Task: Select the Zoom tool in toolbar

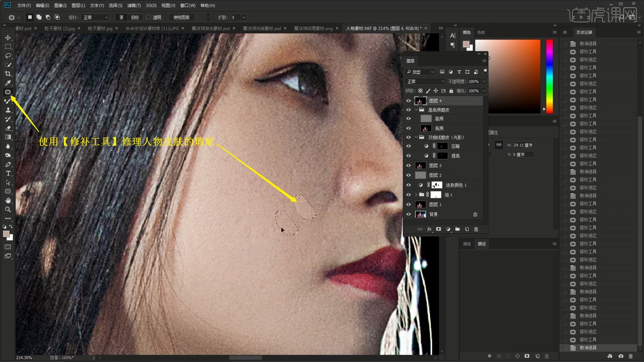Action: click(8, 209)
